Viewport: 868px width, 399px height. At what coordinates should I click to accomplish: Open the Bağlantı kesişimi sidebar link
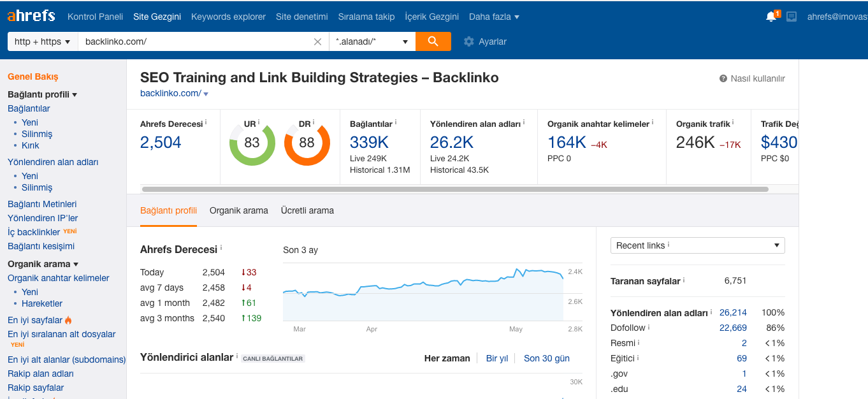[x=41, y=246]
